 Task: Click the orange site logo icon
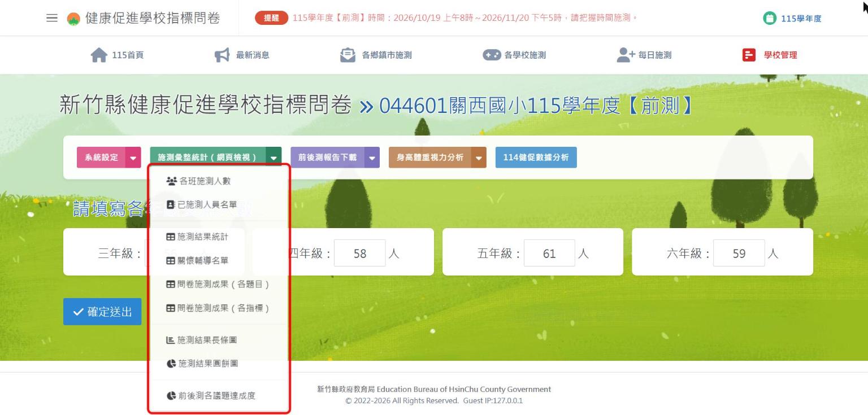coord(73,19)
